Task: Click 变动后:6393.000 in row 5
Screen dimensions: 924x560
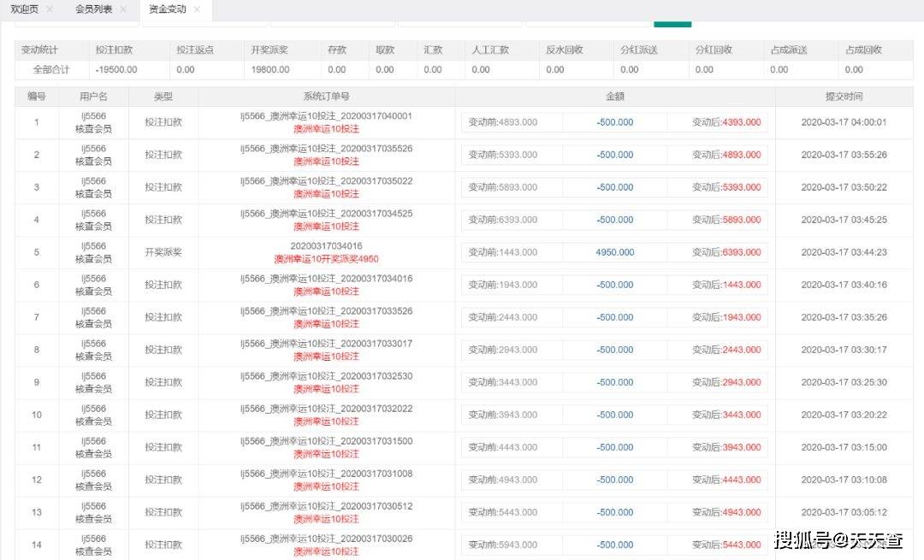Action: [726, 252]
